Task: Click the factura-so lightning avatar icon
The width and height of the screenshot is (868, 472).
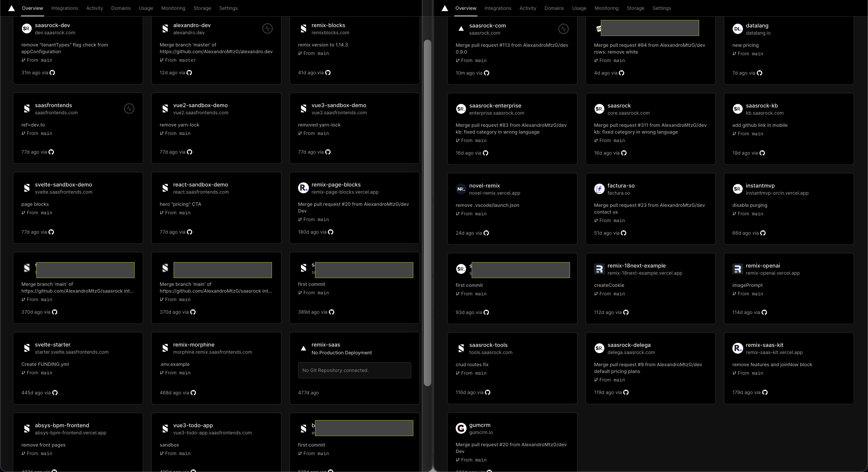Action: click(599, 189)
